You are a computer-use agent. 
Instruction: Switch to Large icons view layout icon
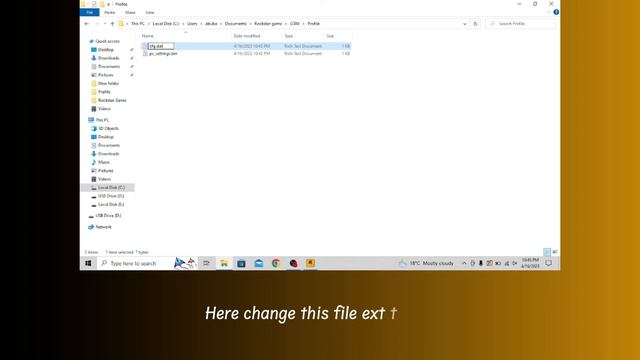pyautogui.click(x=555, y=252)
